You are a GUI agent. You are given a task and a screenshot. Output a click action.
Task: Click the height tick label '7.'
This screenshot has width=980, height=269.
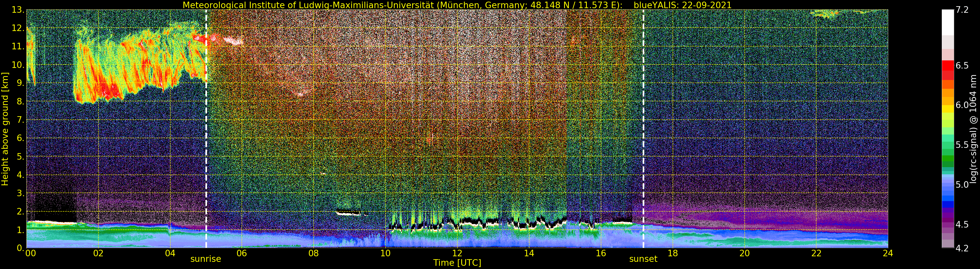(21, 120)
